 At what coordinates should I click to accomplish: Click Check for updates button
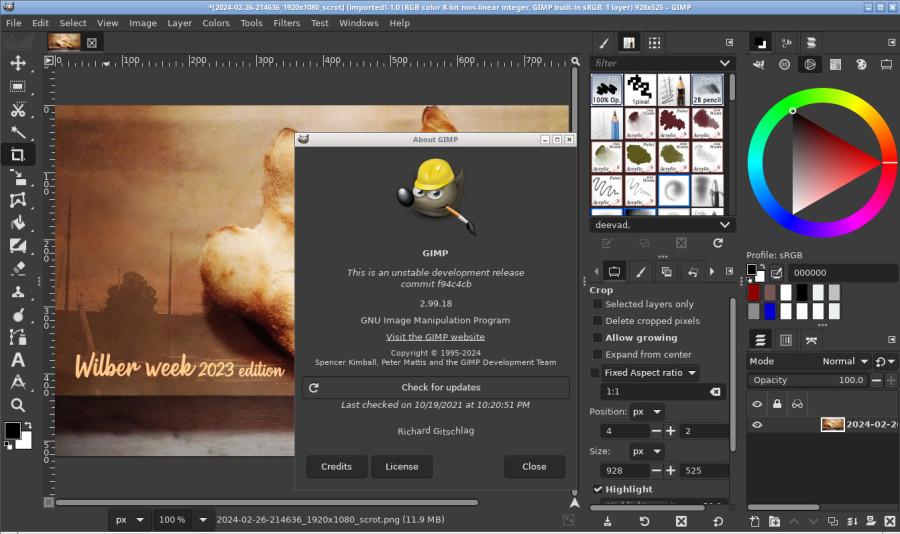[436, 388]
